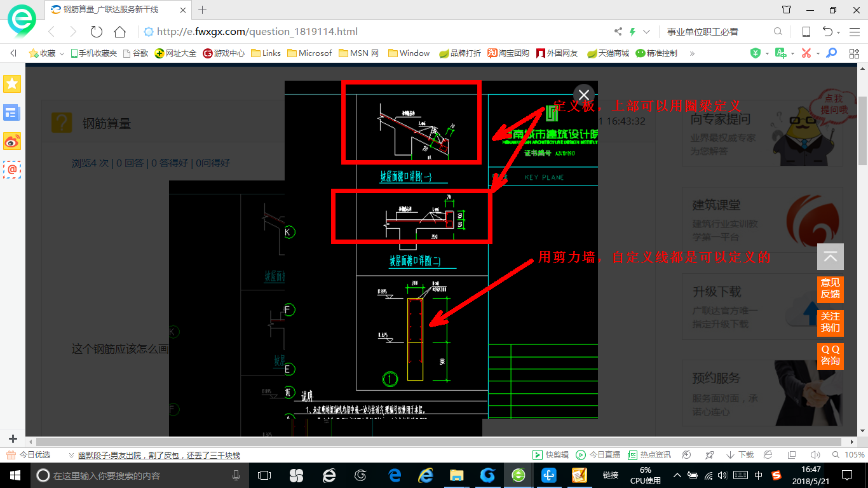Open the 淘宝团购 bookmark
868x488 pixels.
tap(508, 53)
